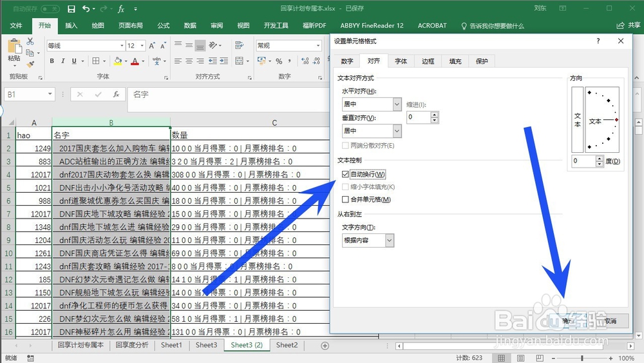Click the Decrease Indent icon

click(213, 61)
